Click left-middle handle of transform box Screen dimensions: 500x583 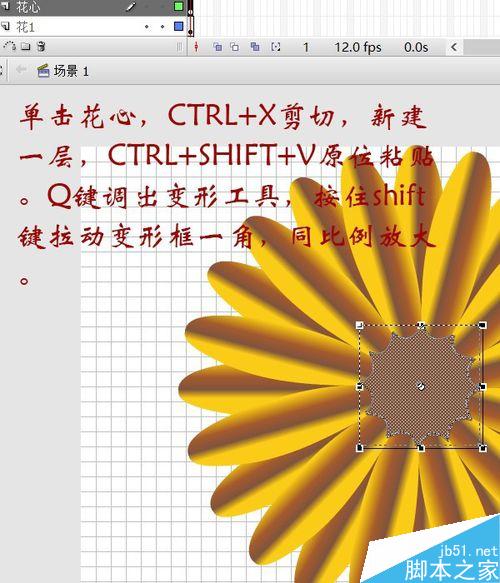click(x=359, y=387)
